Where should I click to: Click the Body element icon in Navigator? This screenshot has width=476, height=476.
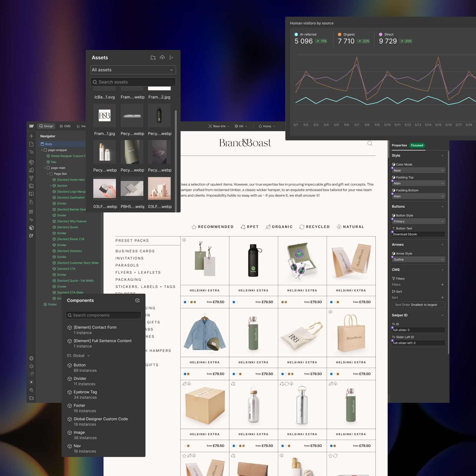coord(42,144)
